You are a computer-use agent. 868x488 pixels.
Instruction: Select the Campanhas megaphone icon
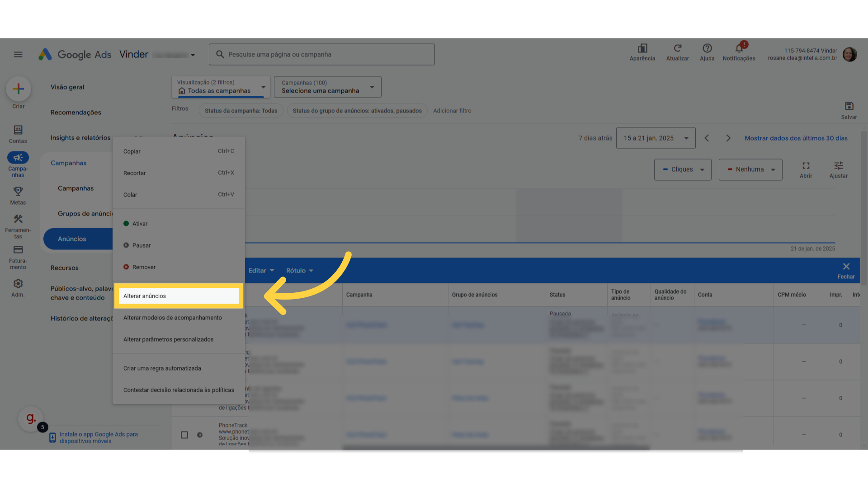click(x=18, y=158)
